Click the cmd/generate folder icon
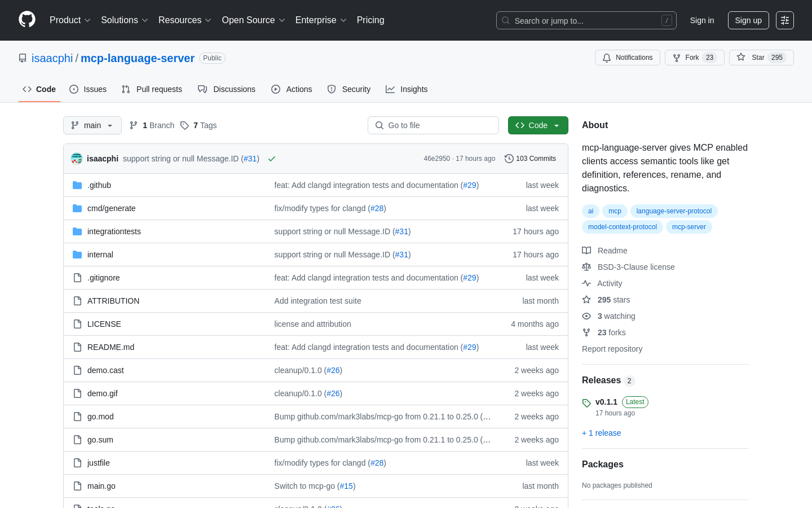 click(77, 208)
